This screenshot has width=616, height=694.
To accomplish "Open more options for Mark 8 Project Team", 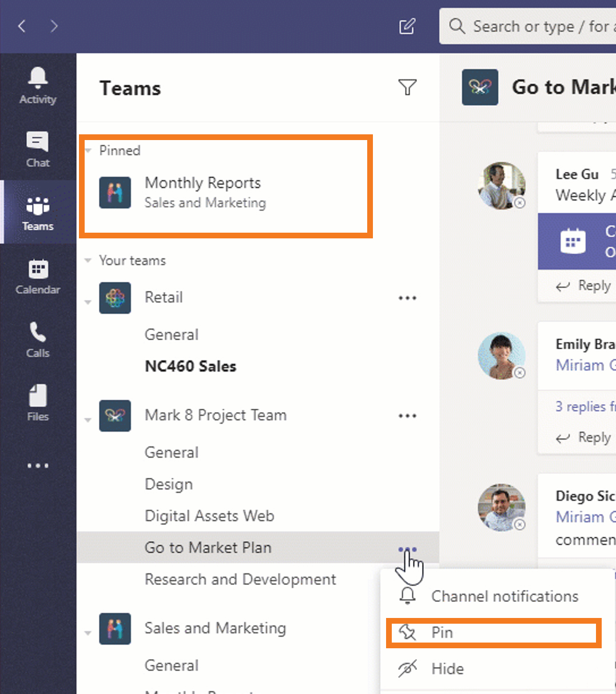I will click(407, 416).
